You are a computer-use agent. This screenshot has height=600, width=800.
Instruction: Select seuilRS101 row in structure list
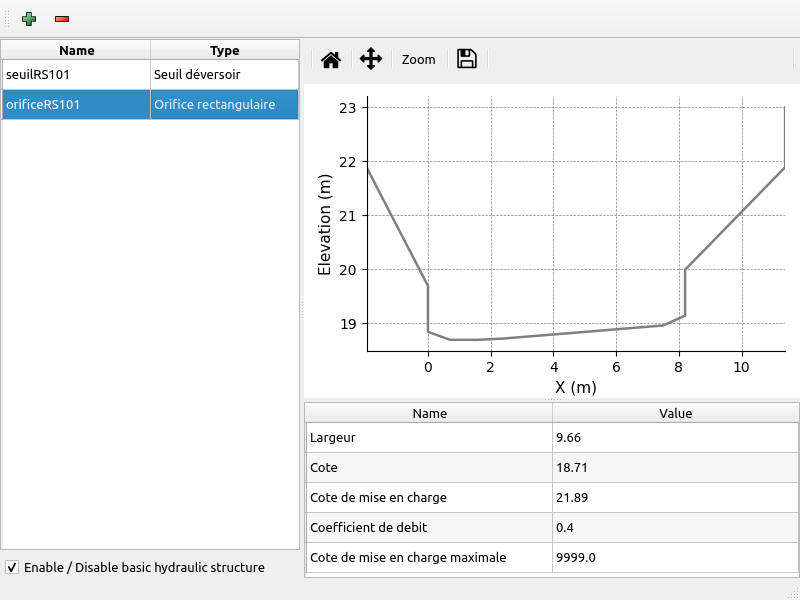(76, 75)
